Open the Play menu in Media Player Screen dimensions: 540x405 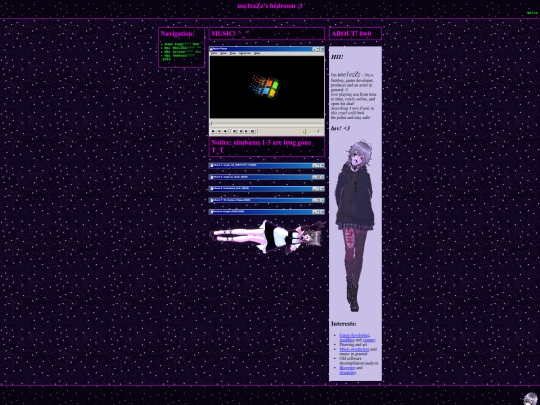[x=233, y=53]
